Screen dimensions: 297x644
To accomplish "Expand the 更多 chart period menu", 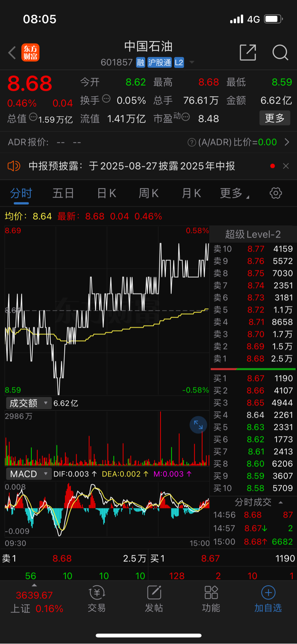I will 234,193.
